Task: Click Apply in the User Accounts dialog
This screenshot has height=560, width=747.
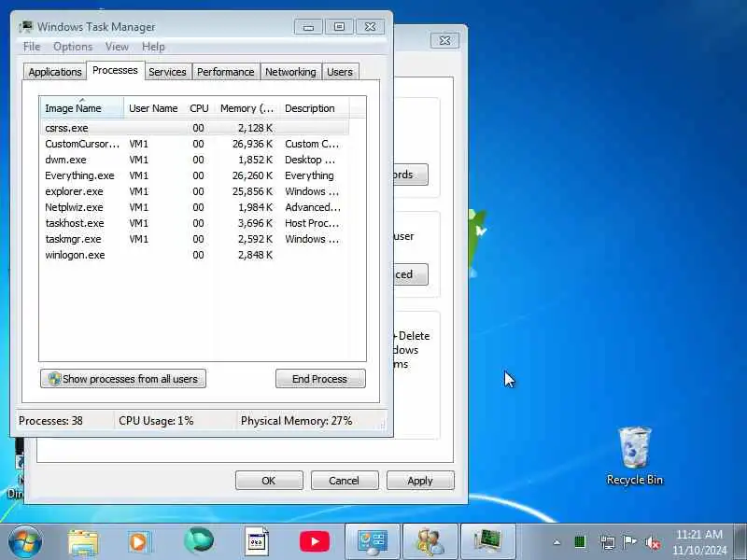Action: 420,481
